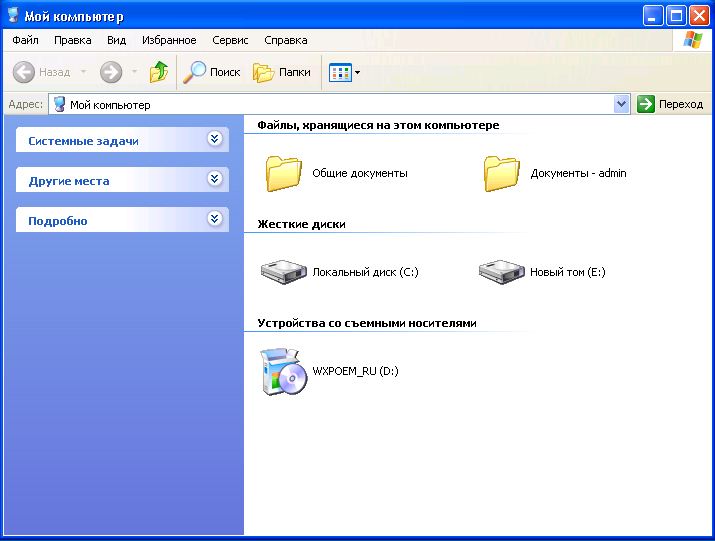The height and width of the screenshot is (541, 715).
Task: Open the Вид menu
Action: pos(116,40)
